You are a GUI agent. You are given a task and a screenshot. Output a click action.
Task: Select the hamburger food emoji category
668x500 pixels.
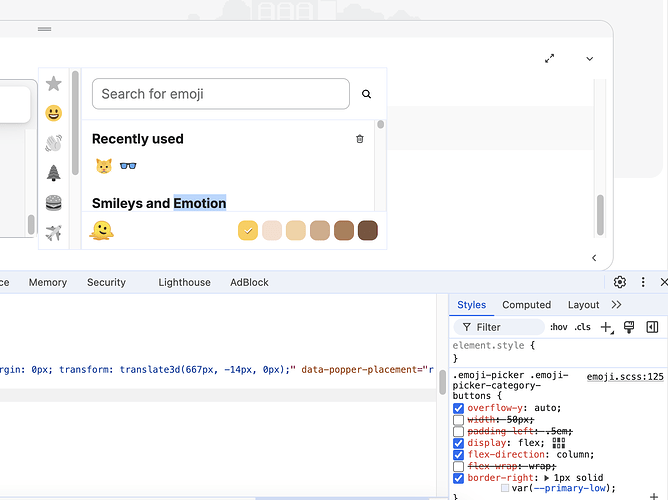click(x=54, y=203)
